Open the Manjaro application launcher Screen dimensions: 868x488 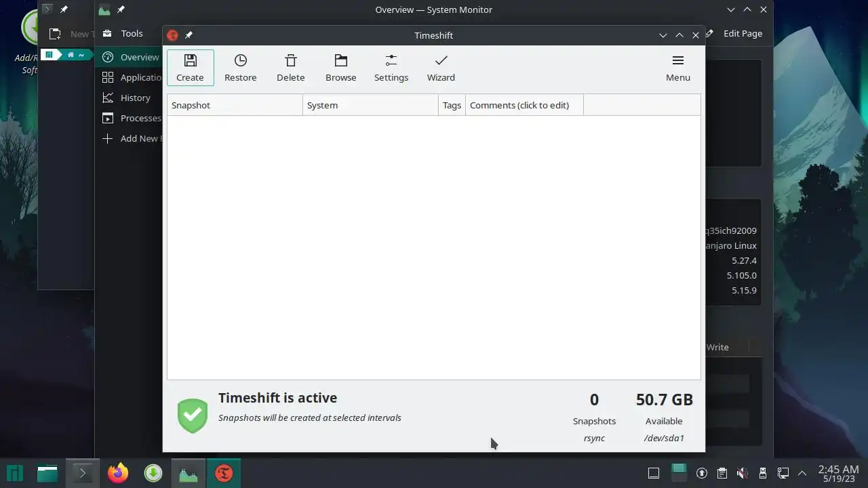pos(15,473)
